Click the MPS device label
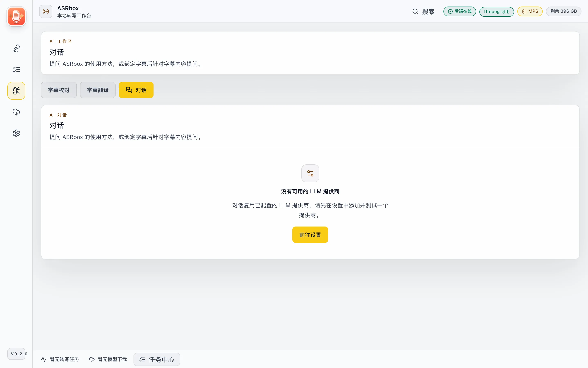Screen dimensions: 588x368 point(533,11)
